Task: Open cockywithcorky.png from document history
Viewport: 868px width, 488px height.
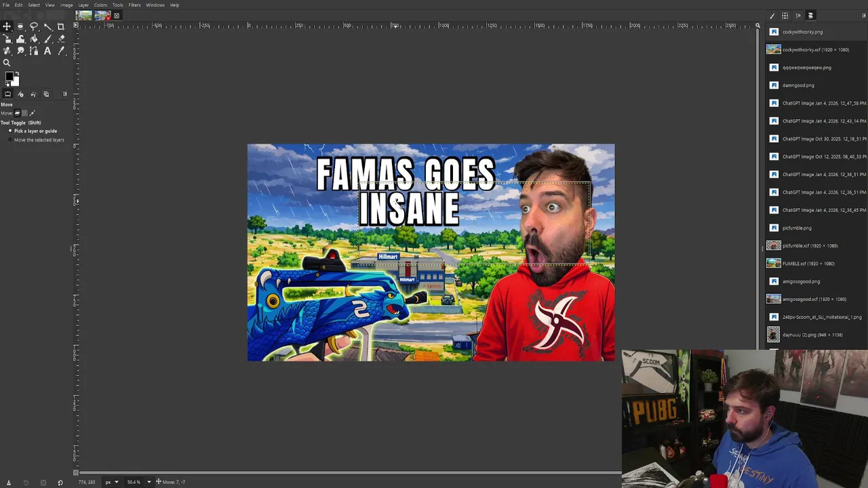Action: [816, 32]
